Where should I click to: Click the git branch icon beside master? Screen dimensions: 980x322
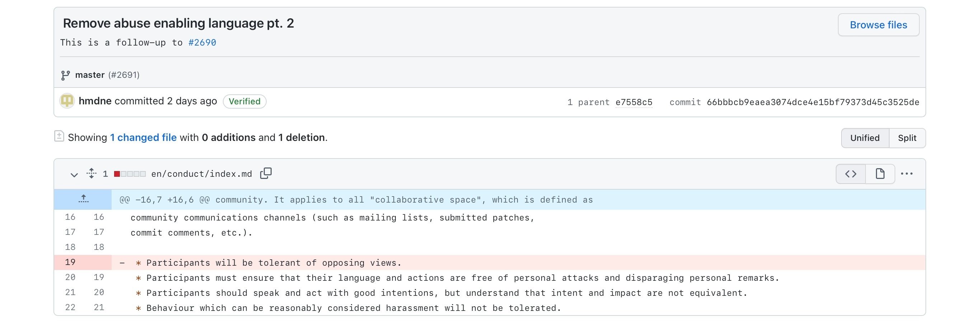(65, 75)
